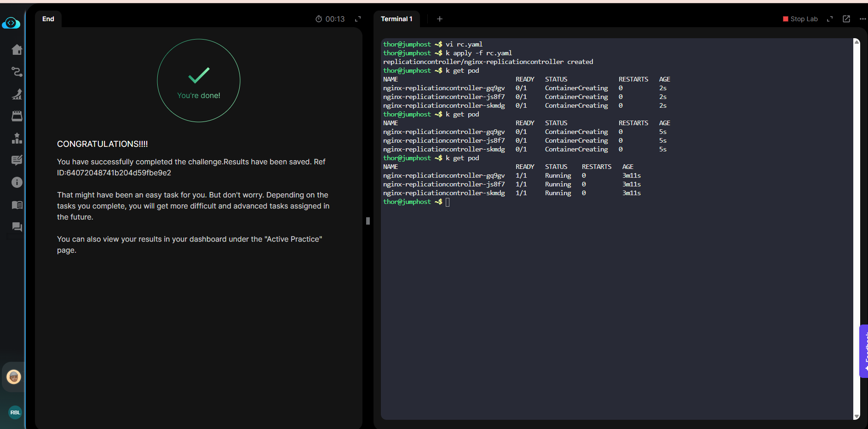Open the Feedback side tab
The height and width of the screenshot is (429, 868).
(x=864, y=351)
